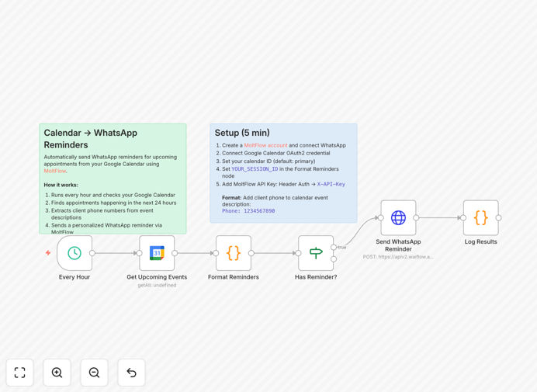Click the 'Every Hour' node label
The image size is (537, 392).
pyautogui.click(x=74, y=277)
